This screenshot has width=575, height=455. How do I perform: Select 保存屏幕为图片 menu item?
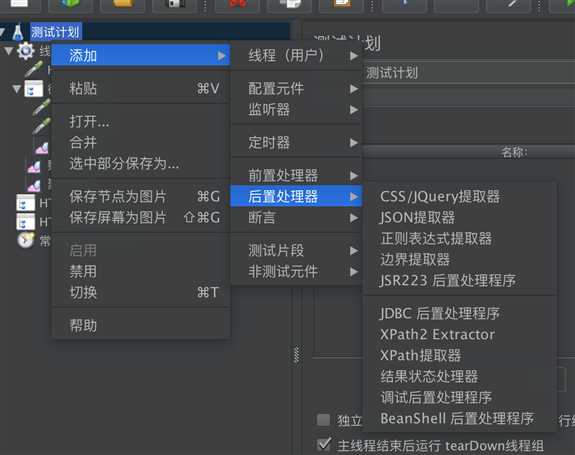click(141, 217)
